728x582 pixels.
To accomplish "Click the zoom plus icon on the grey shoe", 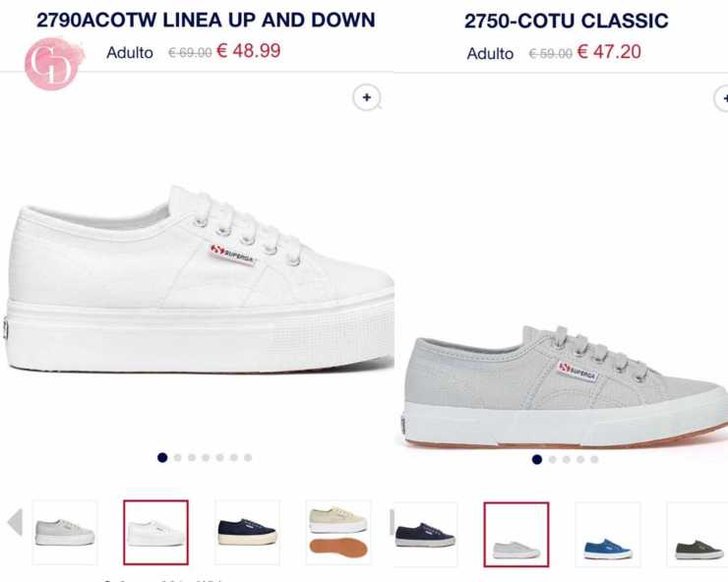I will [x=722, y=98].
